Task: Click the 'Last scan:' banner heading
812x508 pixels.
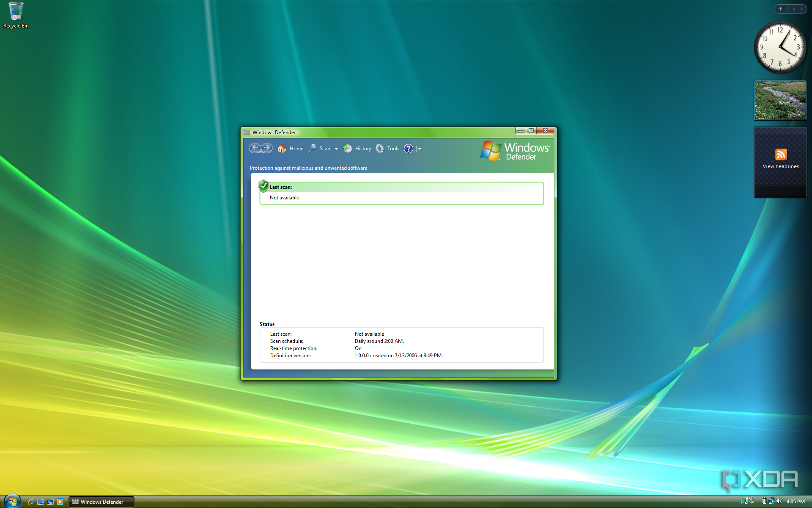Action: pos(281,187)
